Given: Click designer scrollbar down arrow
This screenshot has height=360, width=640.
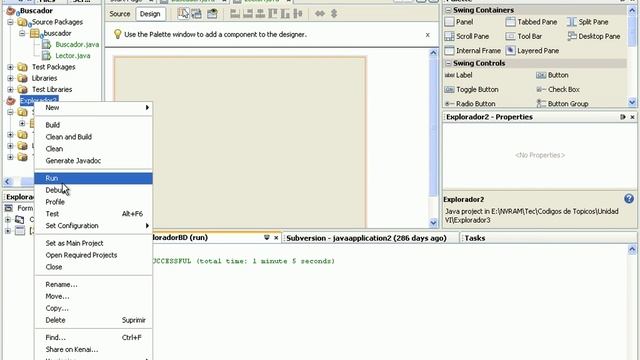Looking at the screenshot, I should (433, 223).
